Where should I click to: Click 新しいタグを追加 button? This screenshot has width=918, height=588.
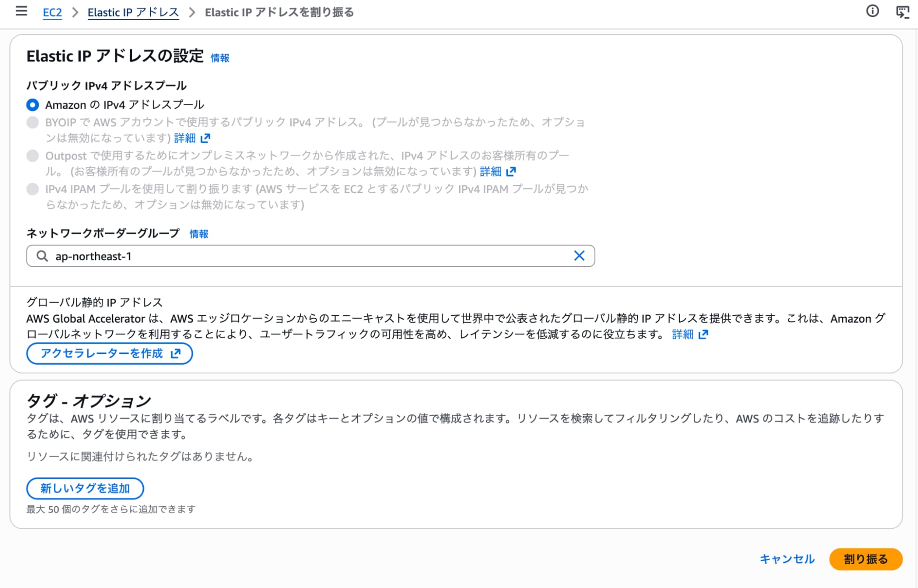85,488
